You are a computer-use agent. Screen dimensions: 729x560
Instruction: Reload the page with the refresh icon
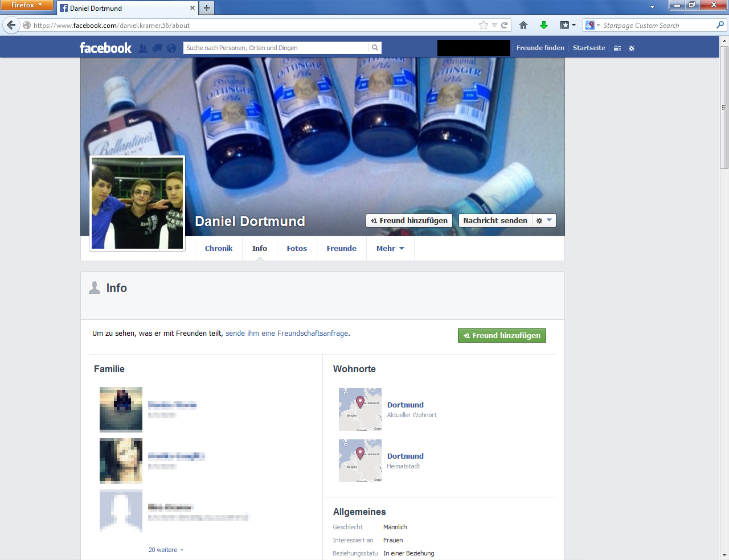click(504, 25)
